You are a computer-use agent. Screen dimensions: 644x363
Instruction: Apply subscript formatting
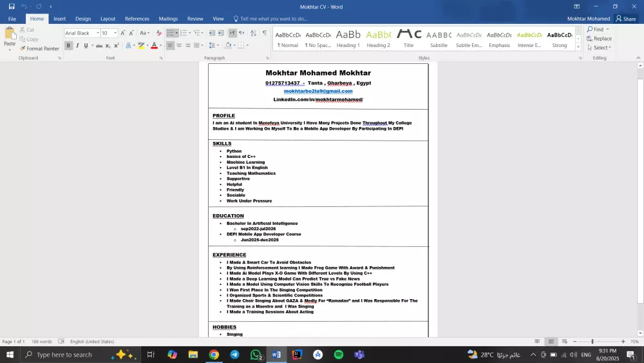point(108,46)
